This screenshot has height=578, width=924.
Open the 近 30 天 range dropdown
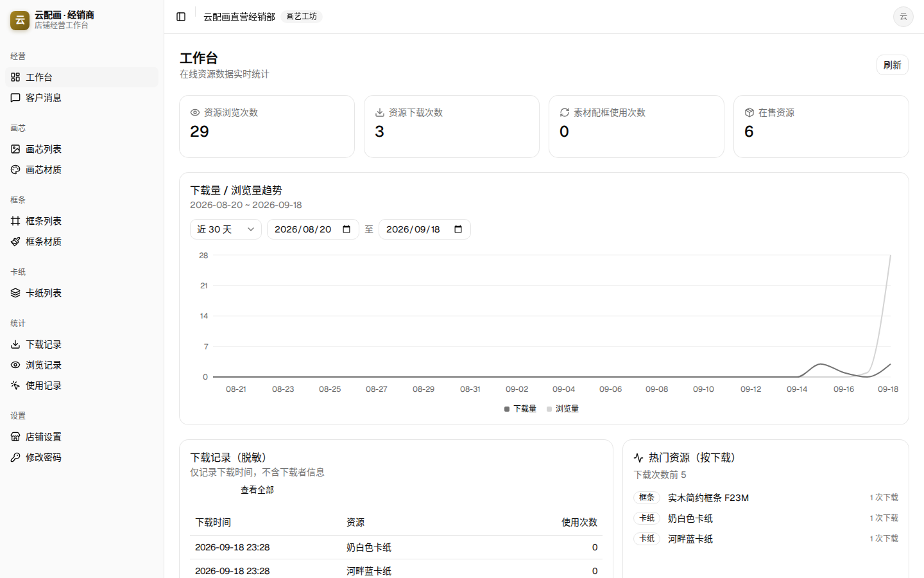pos(226,229)
